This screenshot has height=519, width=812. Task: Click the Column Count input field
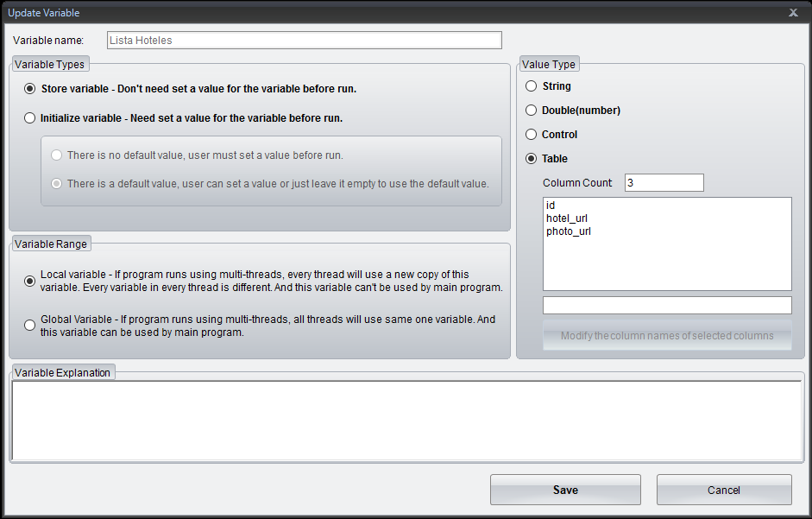click(x=664, y=183)
